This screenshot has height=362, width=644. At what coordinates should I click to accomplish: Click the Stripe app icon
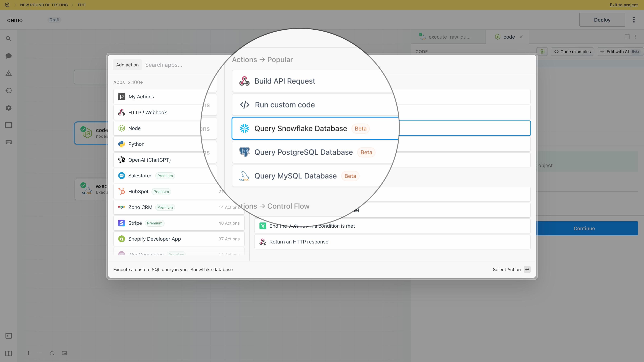tap(122, 223)
